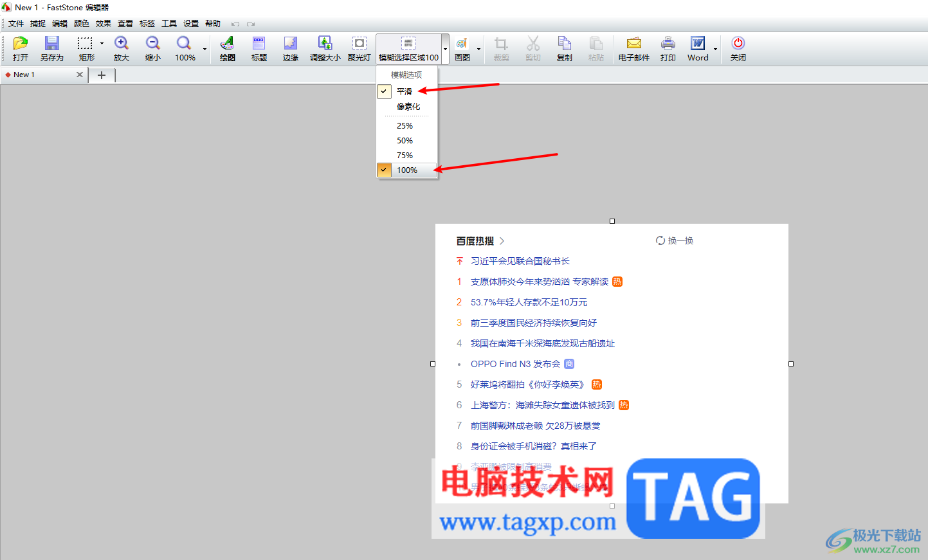Close the New 1 tab
Screen dimensions: 928x560
pos(80,75)
